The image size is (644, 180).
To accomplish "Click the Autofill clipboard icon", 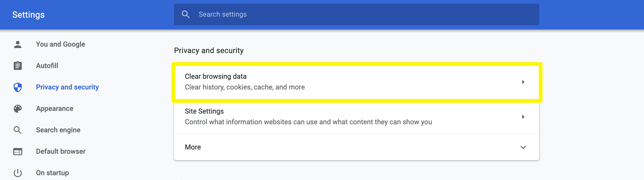I will click(17, 66).
